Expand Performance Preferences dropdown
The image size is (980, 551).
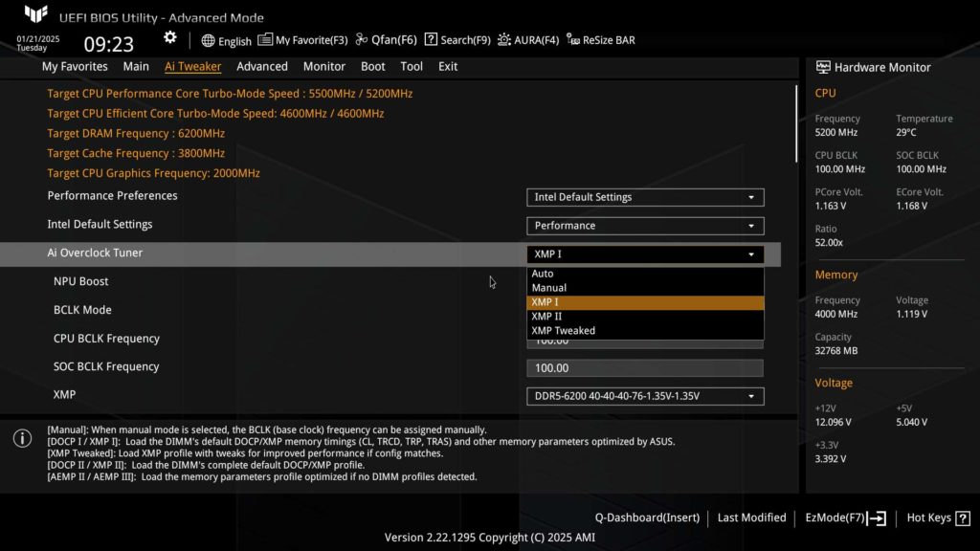point(645,197)
